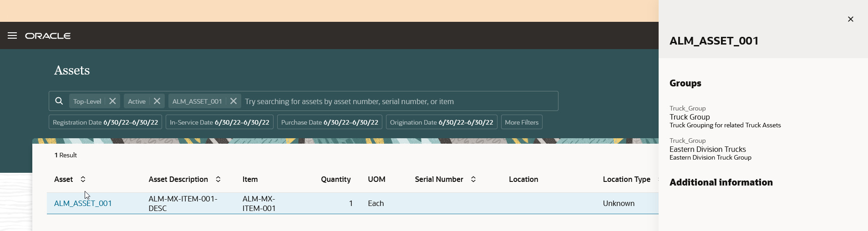Screen dimensions: 868x231
Task: Sort by Asset column
Action: [83, 179]
